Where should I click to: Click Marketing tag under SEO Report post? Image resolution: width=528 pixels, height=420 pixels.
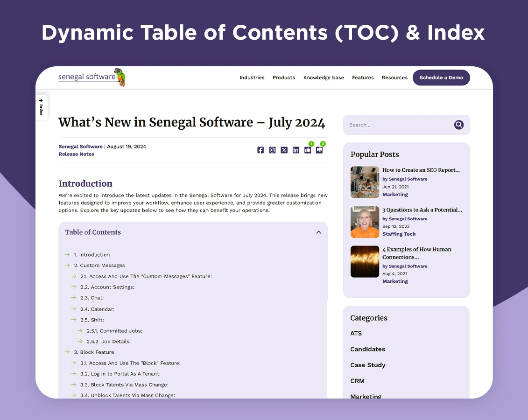pyautogui.click(x=395, y=195)
